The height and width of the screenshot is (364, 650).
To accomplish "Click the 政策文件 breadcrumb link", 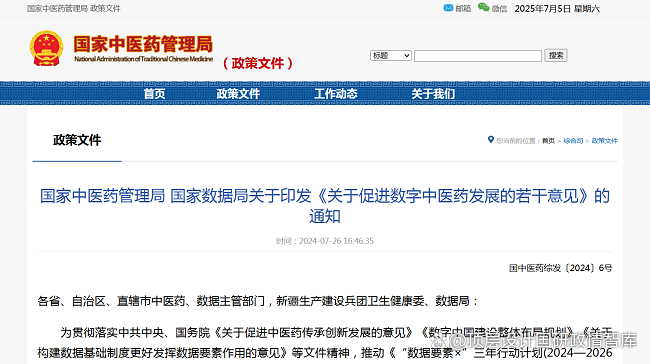I will click(x=604, y=141).
